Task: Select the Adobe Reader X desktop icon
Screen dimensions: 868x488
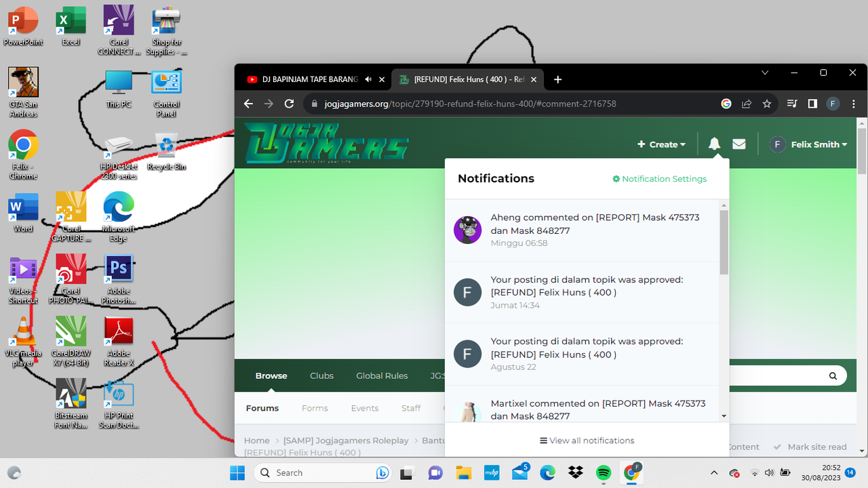Action: coord(119,342)
